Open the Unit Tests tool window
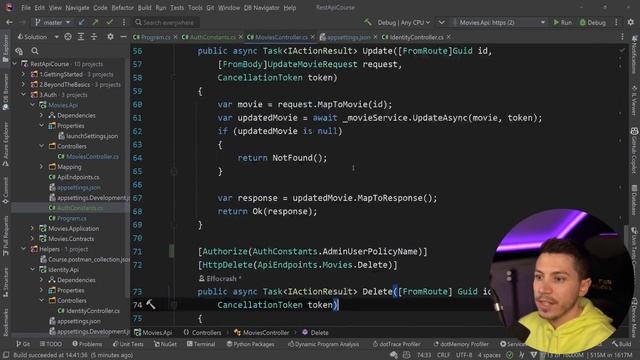This screenshot has height=360, width=640. pos(128,344)
